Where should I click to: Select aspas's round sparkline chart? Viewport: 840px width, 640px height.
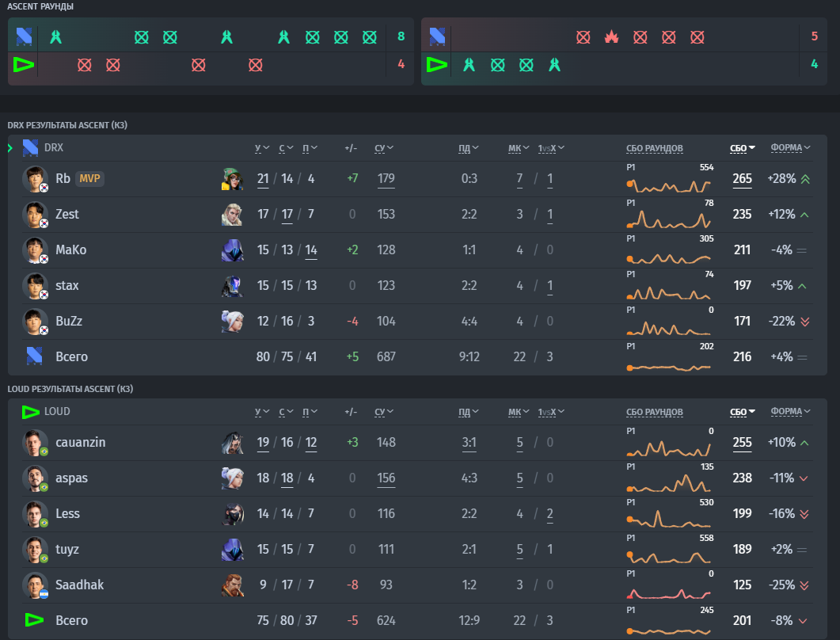point(668,483)
